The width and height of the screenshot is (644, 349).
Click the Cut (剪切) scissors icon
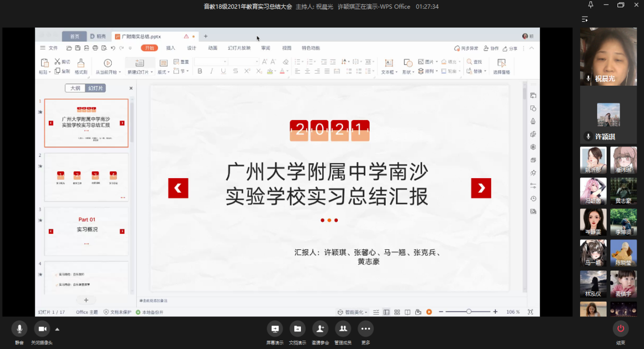pos(57,62)
